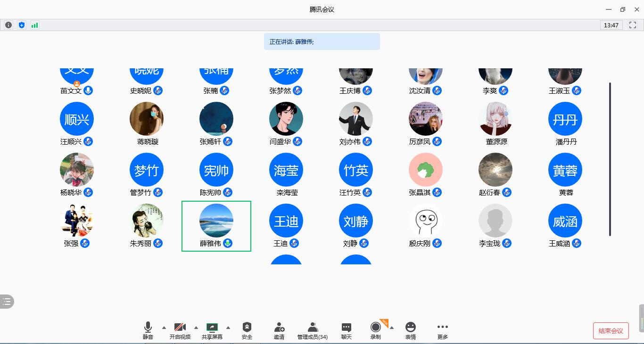Open the 安全 security settings

(247, 328)
